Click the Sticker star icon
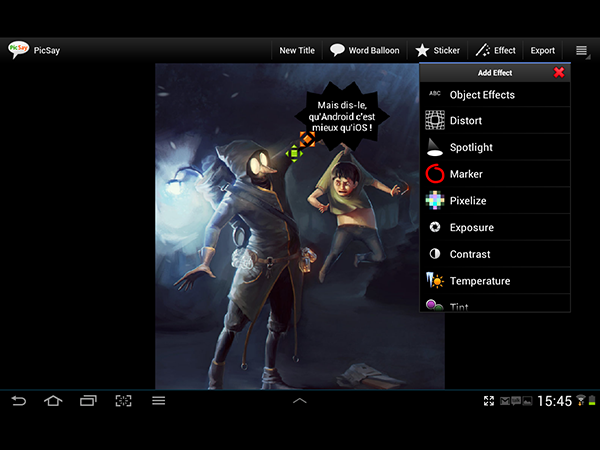The height and width of the screenshot is (450, 600). [x=422, y=51]
